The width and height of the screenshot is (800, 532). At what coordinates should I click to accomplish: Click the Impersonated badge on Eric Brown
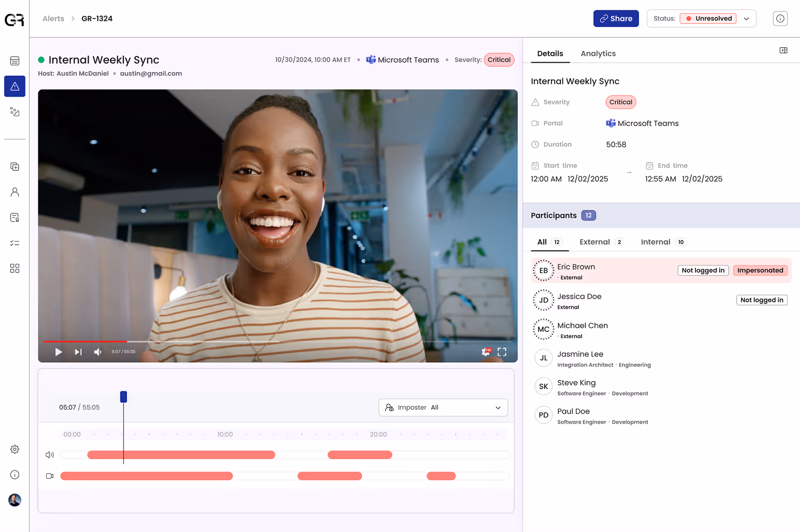click(760, 271)
